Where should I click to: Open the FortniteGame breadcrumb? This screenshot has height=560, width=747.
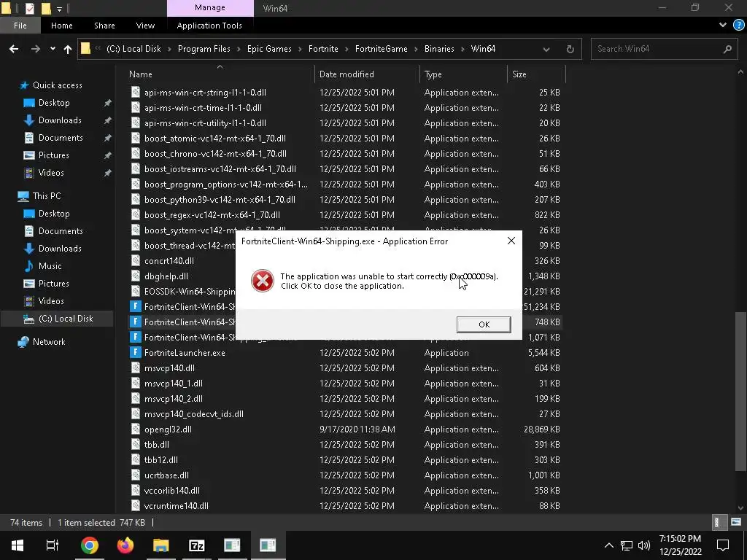(x=381, y=49)
